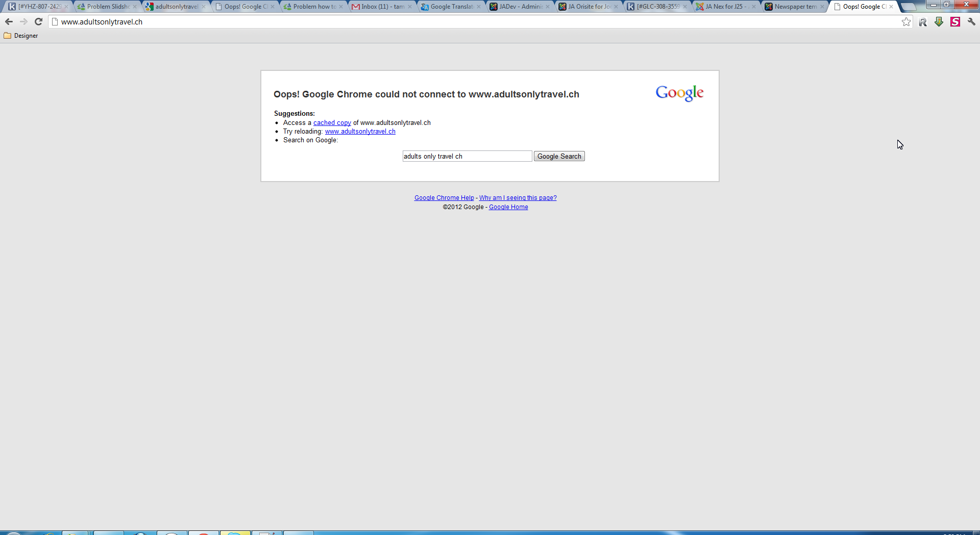This screenshot has height=535, width=980.
Task: Click the www.adultsonlytravel.ch reload link
Action: pyautogui.click(x=360, y=132)
